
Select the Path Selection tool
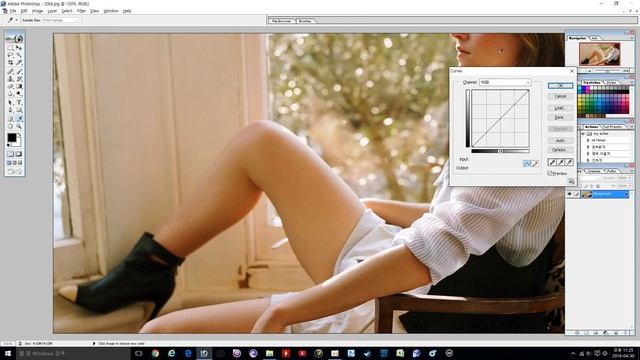(x=11, y=103)
